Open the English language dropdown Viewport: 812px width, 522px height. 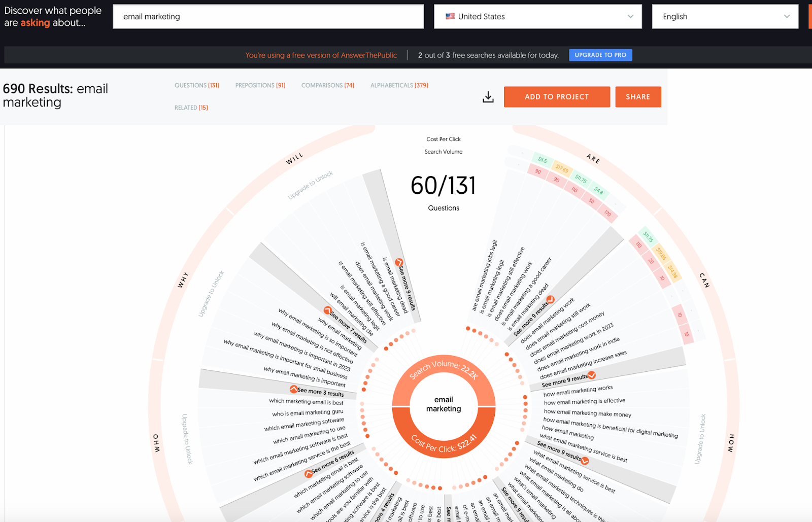click(x=725, y=16)
